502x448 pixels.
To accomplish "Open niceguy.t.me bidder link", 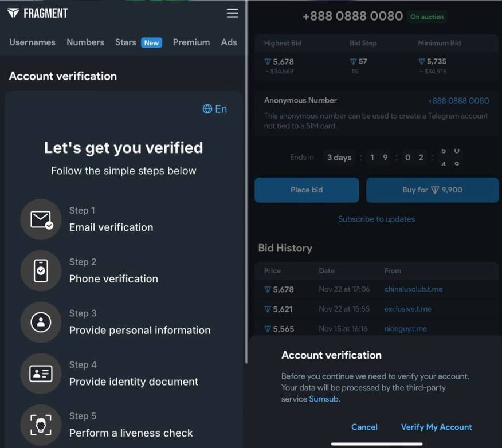I will [405, 329].
